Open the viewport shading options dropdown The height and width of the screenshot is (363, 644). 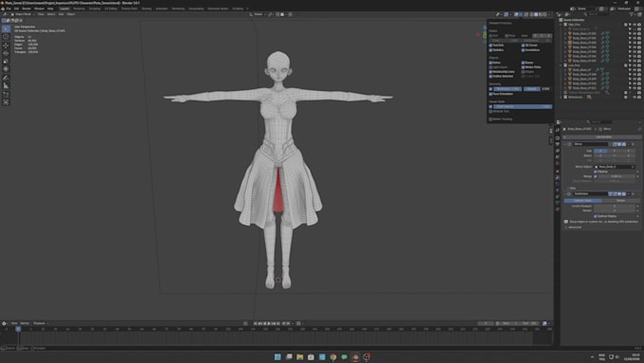coord(549,14)
